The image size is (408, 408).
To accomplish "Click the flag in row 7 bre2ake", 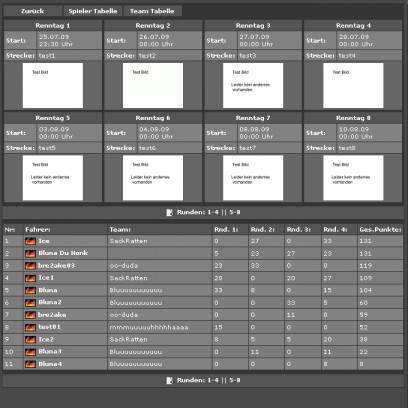I will [x=30, y=315].
